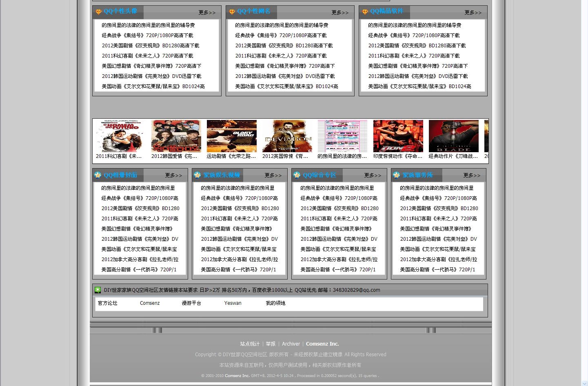The image size is (588, 386).
Task: Open 更多>> in the QQ个性头像 panel
Action: coord(207,13)
